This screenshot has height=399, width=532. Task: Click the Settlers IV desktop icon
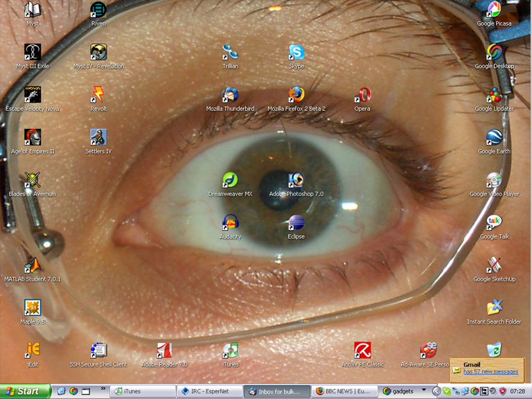click(98, 142)
